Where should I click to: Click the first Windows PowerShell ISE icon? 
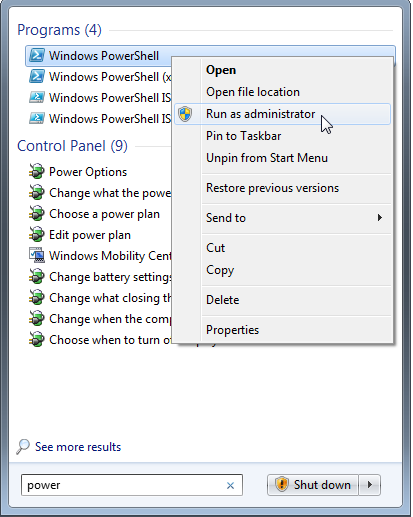(x=36, y=98)
